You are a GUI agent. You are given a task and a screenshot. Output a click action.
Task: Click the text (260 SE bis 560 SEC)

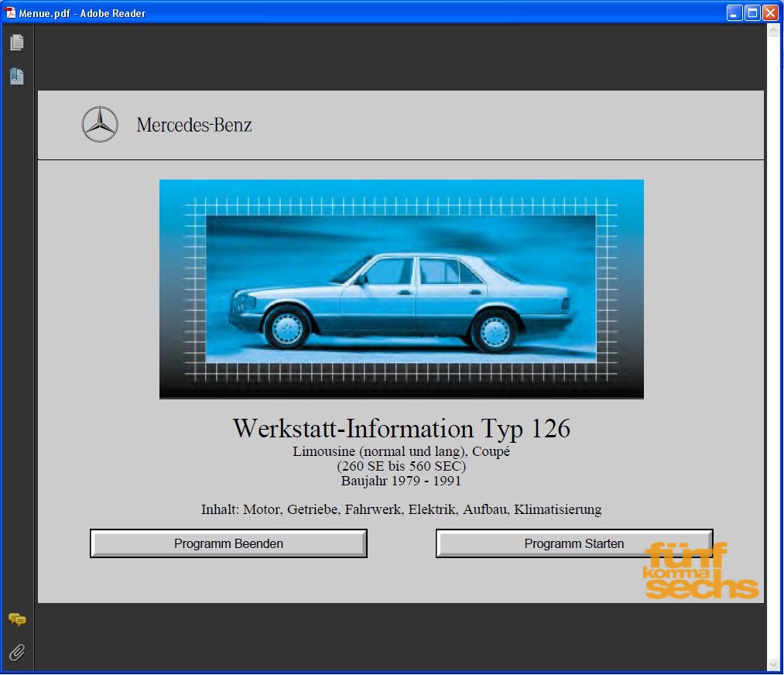pos(402,466)
